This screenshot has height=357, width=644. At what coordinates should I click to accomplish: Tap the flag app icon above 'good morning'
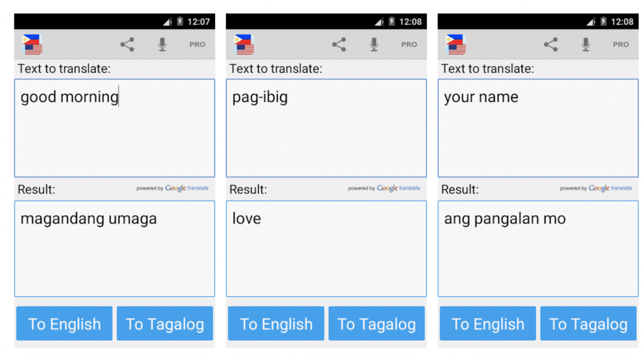pyautogui.click(x=32, y=45)
